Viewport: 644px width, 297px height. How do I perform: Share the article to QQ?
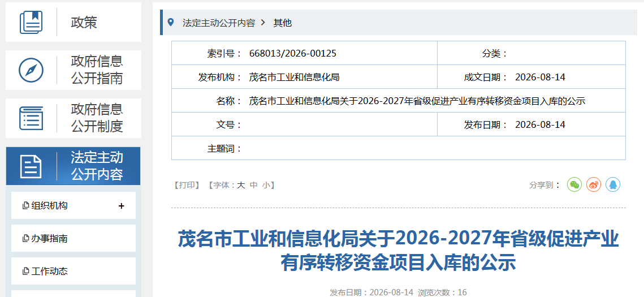click(x=613, y=184)
